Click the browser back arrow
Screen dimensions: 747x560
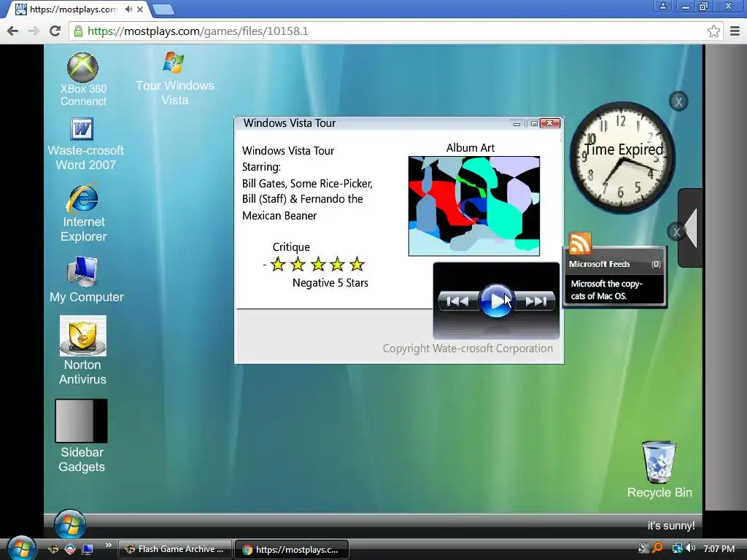[x=13, y=31]
